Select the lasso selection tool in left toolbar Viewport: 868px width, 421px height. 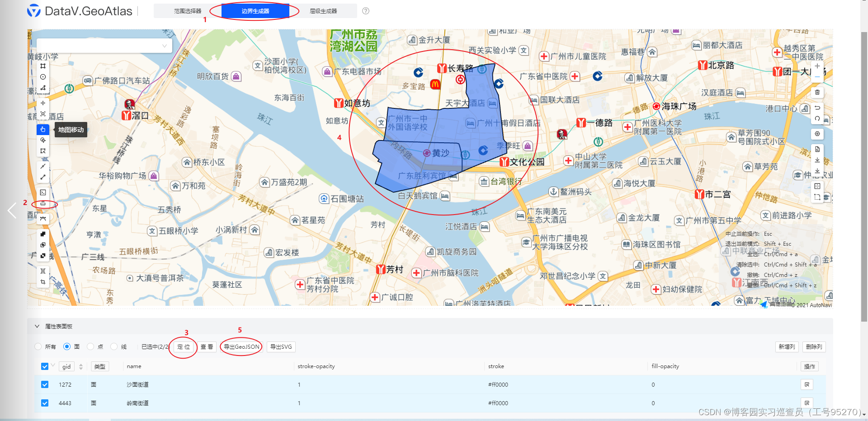click(43, 140)
